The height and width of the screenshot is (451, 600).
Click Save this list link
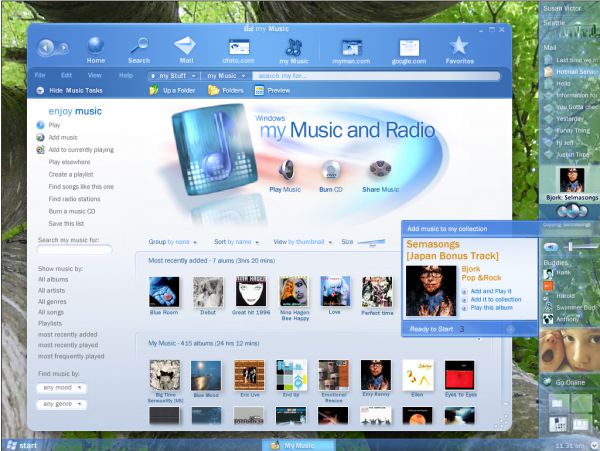[66, 223]
